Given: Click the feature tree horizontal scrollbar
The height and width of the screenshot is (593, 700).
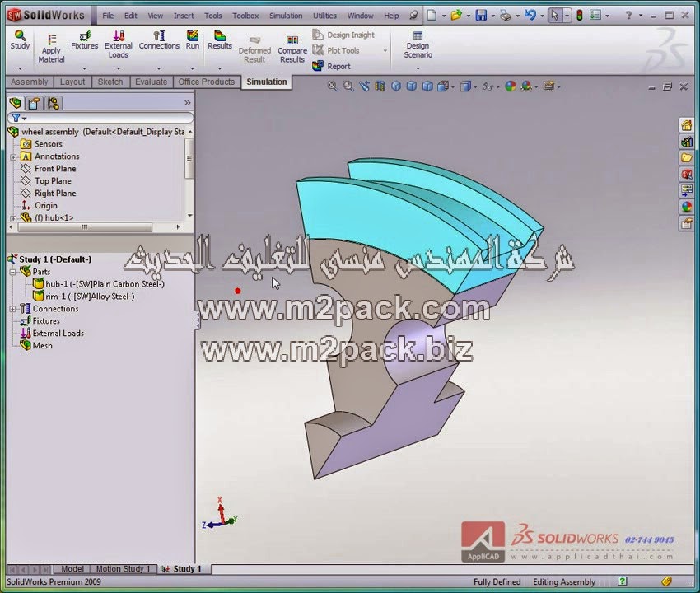Looking at the screenshot, I should click(x=85, y=226).
